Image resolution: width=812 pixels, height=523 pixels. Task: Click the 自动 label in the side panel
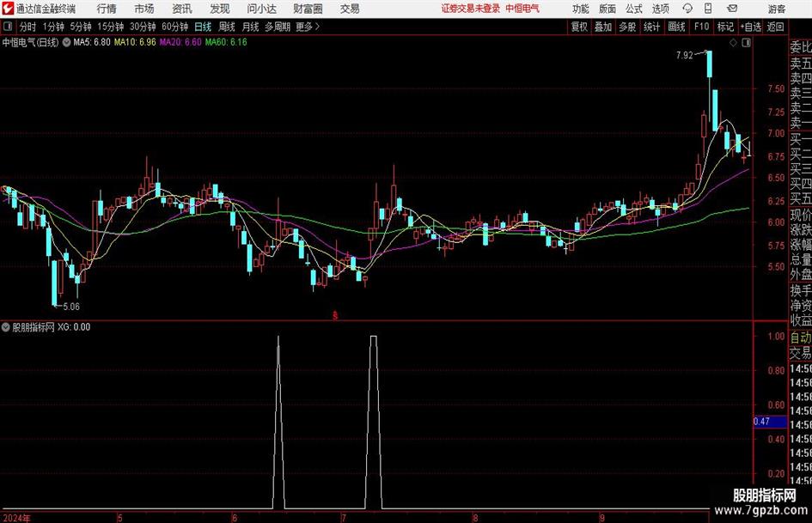point(801,338)
